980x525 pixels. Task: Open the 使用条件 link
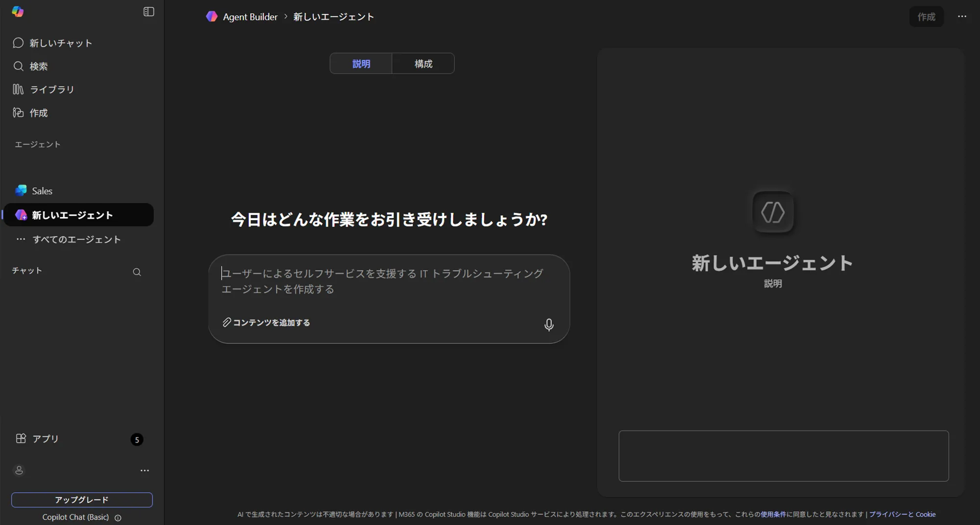point(773,514)
